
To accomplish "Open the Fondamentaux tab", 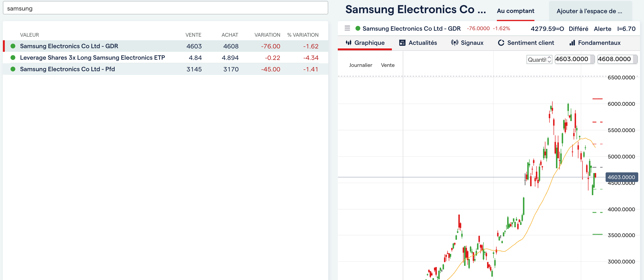I will (595, 43).
